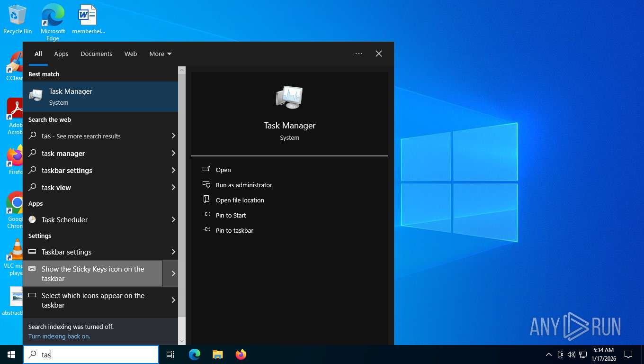Launch Firefox from the taskbar

coord(241,355)
